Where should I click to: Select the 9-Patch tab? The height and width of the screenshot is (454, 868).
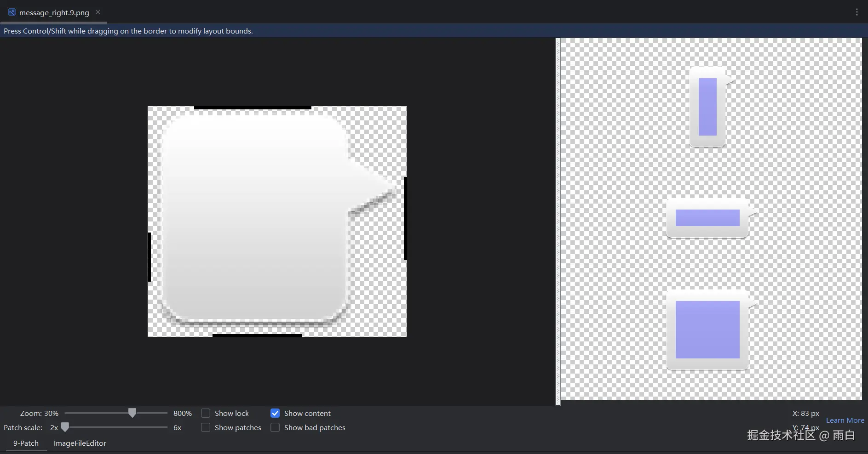click(26, 443)
